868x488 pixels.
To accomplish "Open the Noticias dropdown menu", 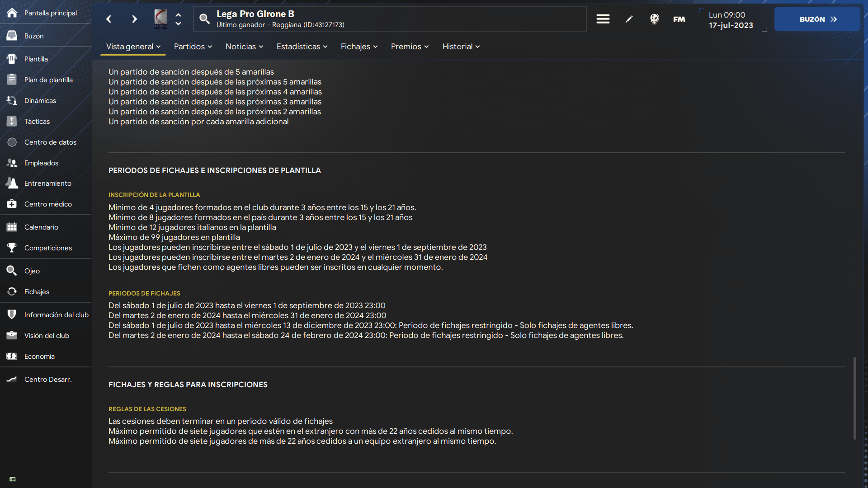I will point(245,47).
